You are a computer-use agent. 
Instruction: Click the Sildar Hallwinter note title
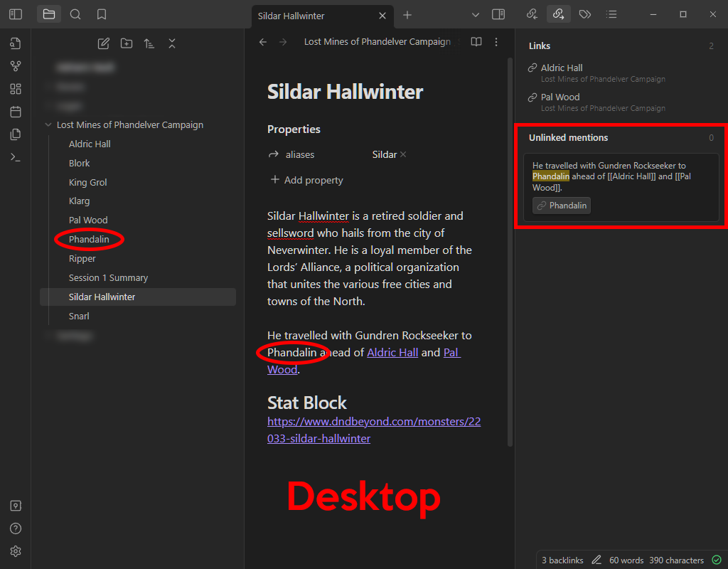point(345,92)
